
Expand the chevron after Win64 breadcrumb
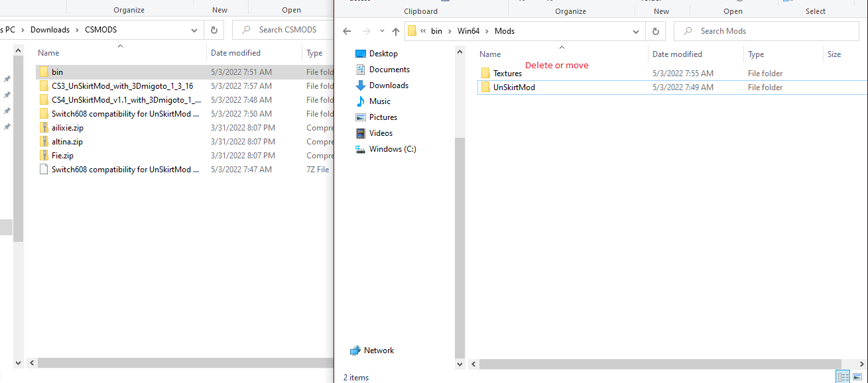(487, 31)
